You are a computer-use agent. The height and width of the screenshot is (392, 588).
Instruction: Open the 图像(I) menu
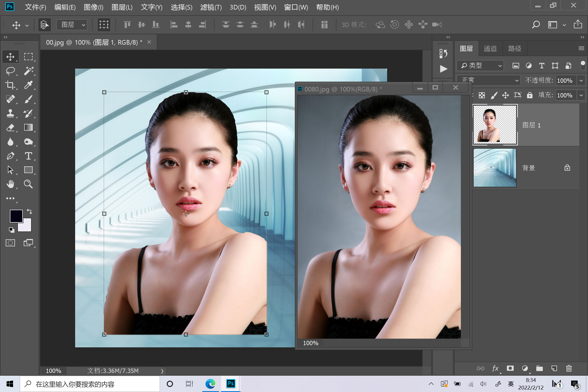(x=94, y=7)
